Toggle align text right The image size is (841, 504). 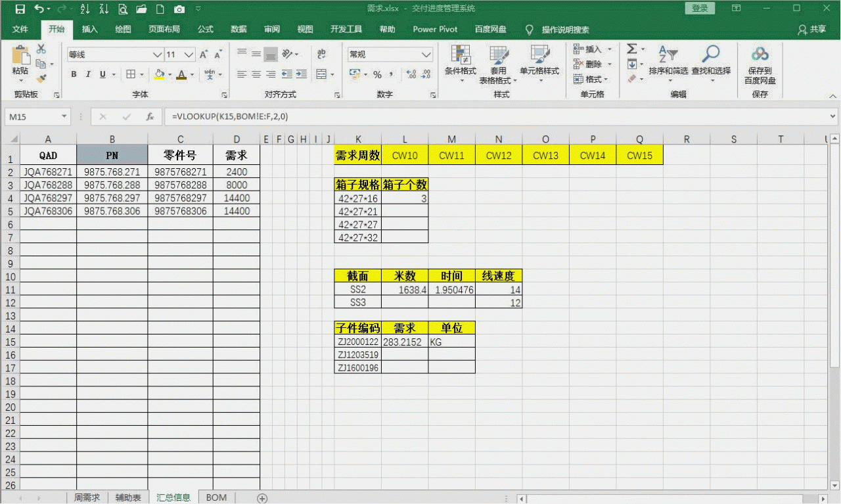coord(271,74)
